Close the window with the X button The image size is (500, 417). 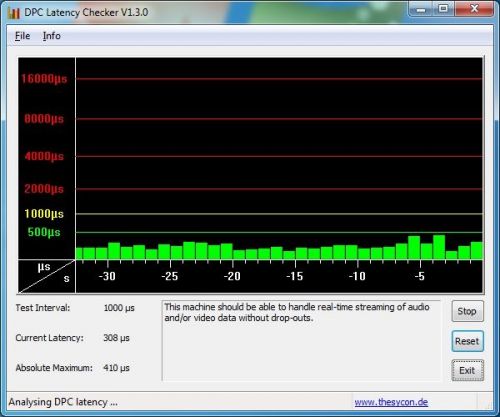pos(474,9)
